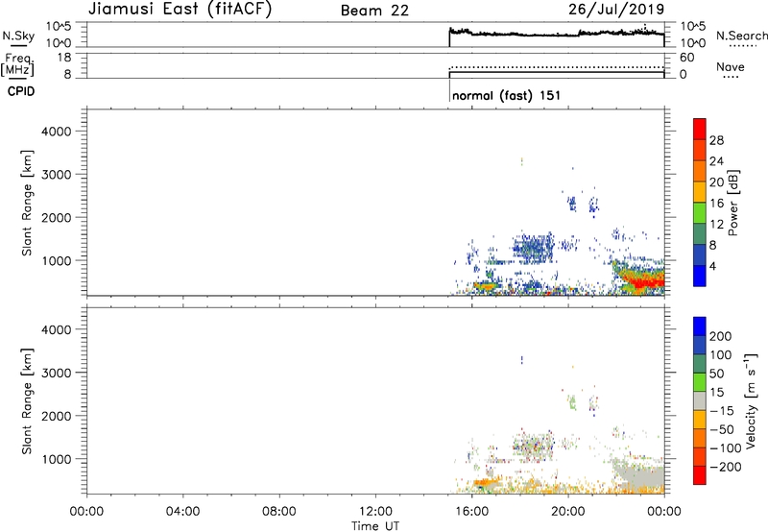Click the '60' Nave axis tick
Screen dimensions: 768x532
(687, 58)
